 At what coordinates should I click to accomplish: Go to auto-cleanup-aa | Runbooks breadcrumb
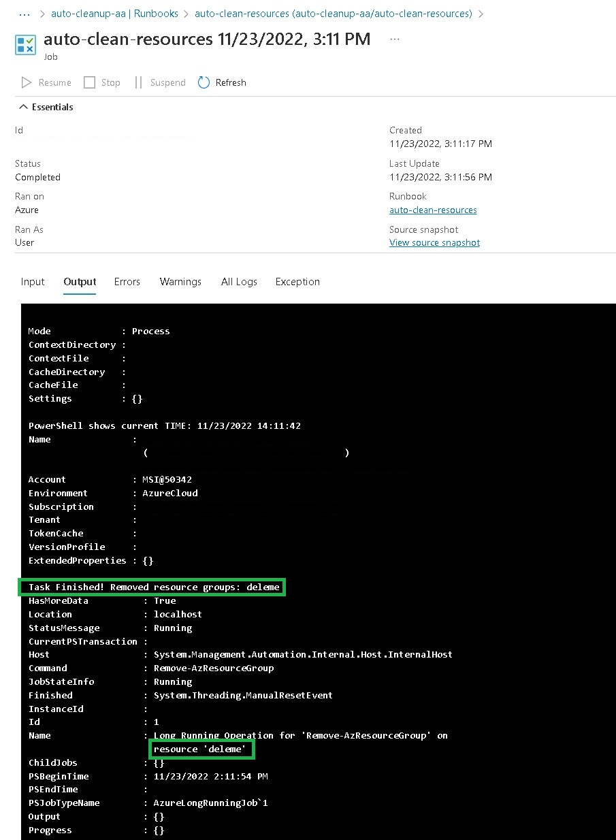(x=114, y=14)
